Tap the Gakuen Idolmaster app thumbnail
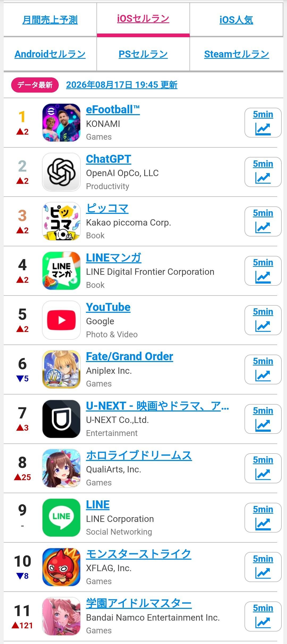This screenshot has width=287, height=644. click(61, 616)
